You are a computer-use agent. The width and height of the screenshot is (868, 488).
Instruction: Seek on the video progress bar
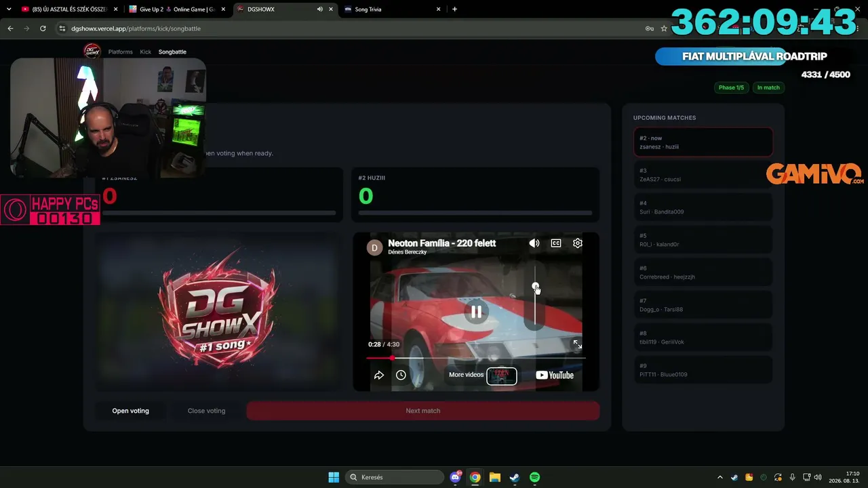(x=475, y=358)
